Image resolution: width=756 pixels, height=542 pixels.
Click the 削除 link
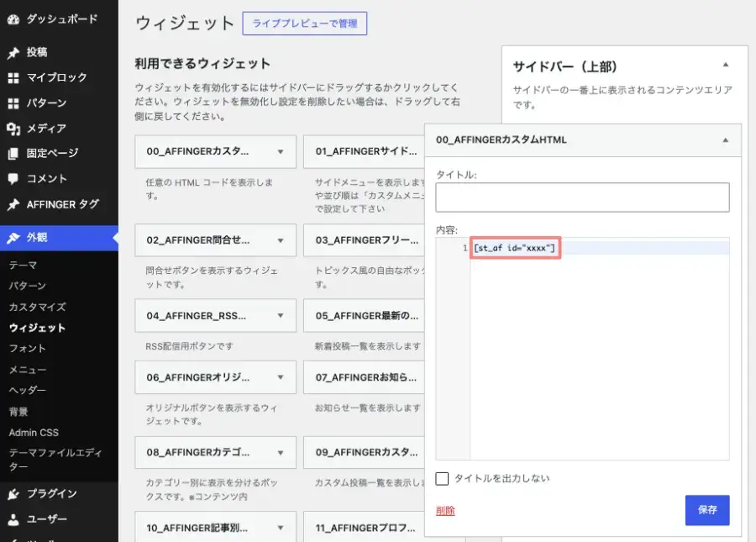tap(445, 511)
